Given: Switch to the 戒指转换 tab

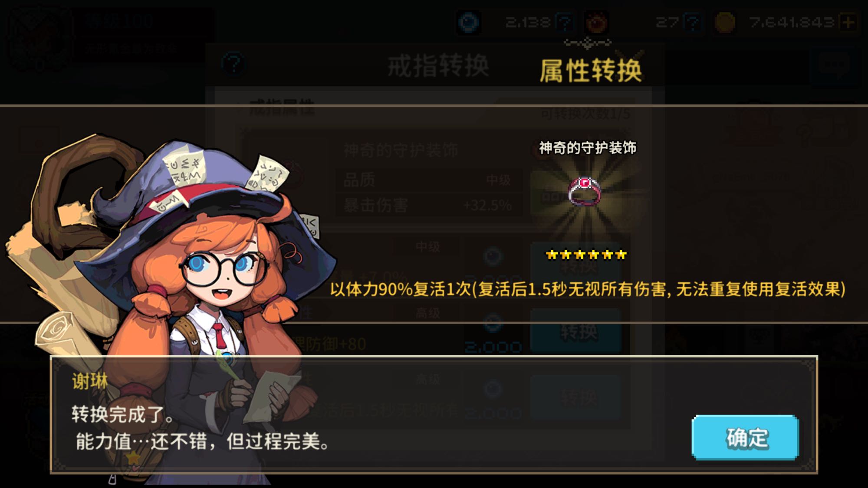Looking at the screenshot, I should 438,66.
